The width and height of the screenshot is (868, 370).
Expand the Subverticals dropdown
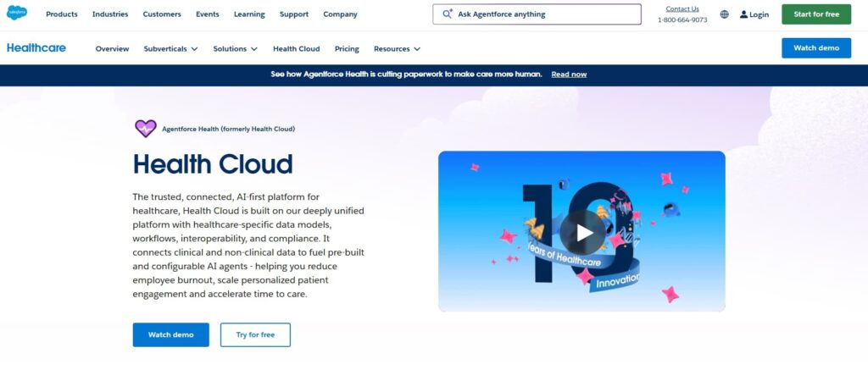click(x=170, y=48)
